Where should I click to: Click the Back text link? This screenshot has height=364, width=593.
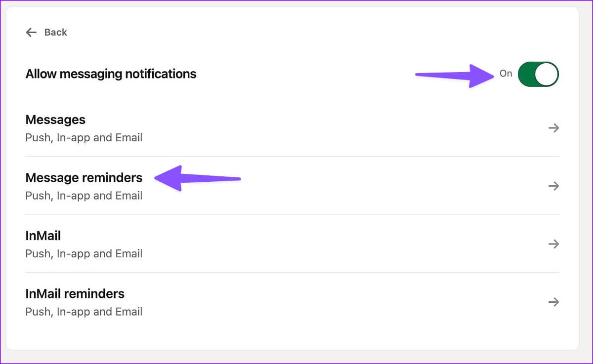[x=55, y=33]
